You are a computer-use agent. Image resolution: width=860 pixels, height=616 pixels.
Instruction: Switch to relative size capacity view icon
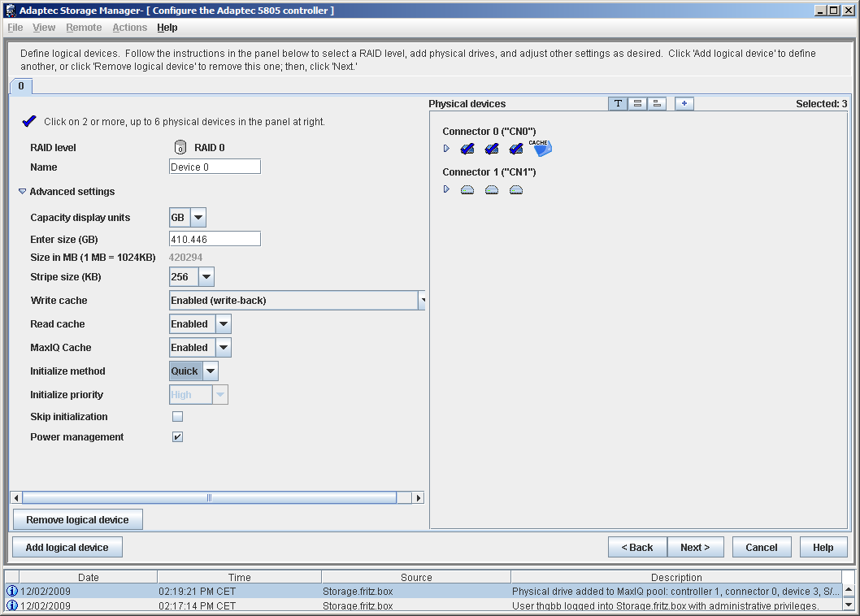click(x=657, y=104)
